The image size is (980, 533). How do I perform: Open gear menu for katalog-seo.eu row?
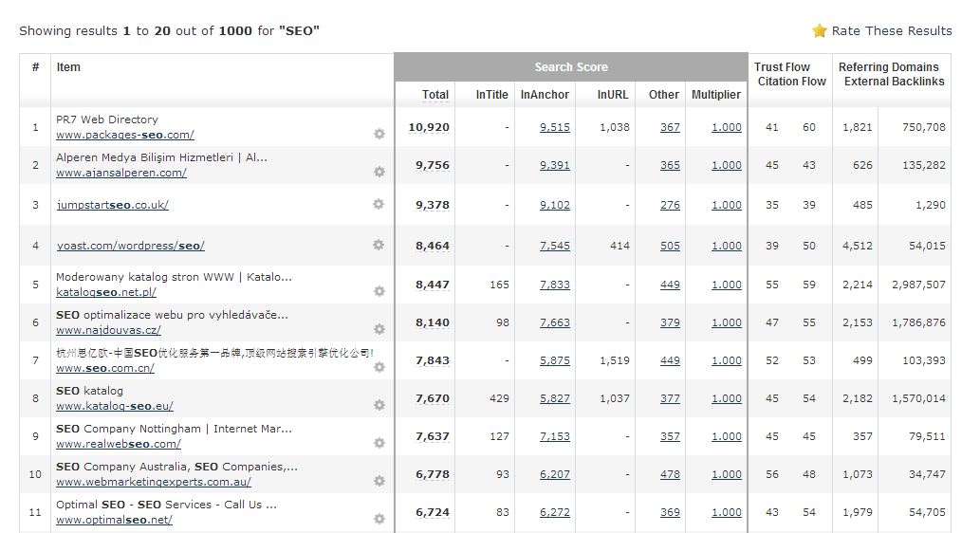(379, 406)
